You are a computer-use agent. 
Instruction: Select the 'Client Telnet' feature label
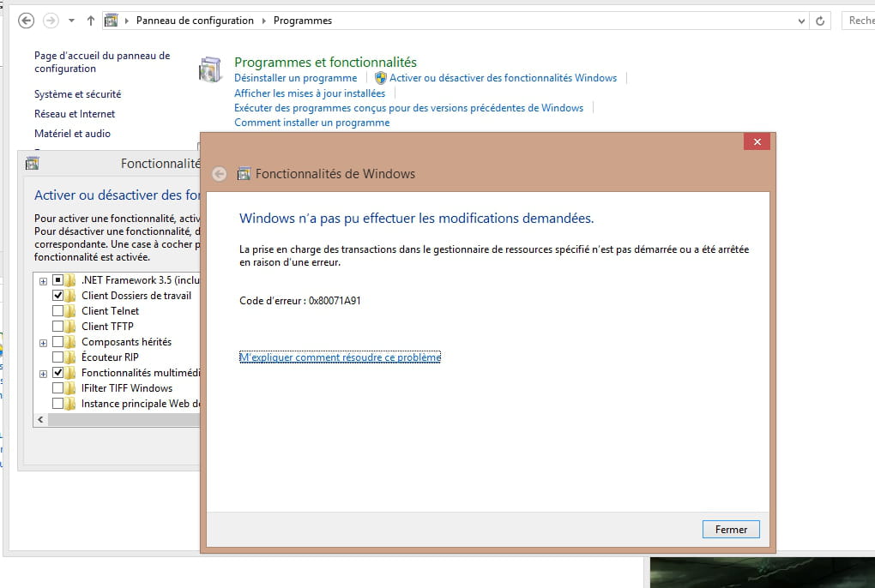[110, 311]
